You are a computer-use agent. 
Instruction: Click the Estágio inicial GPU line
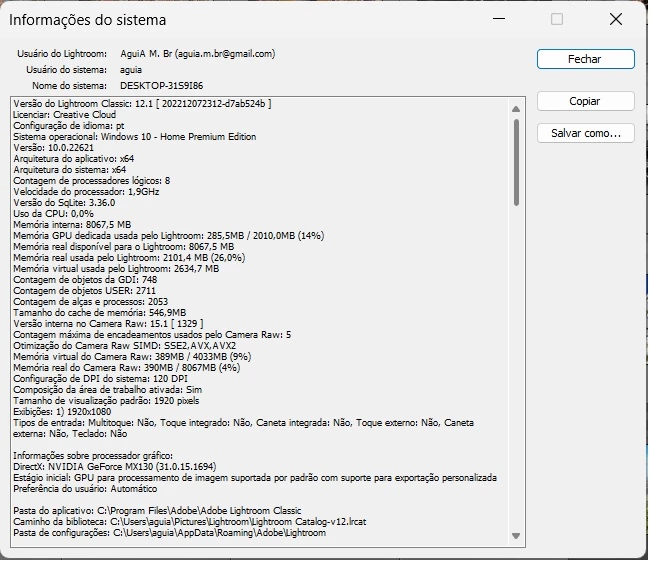pyautogui.click(x=255, y=478)
